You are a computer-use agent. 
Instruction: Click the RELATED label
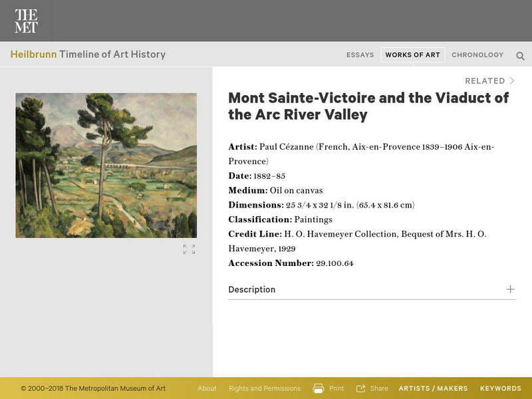point(485,80)
